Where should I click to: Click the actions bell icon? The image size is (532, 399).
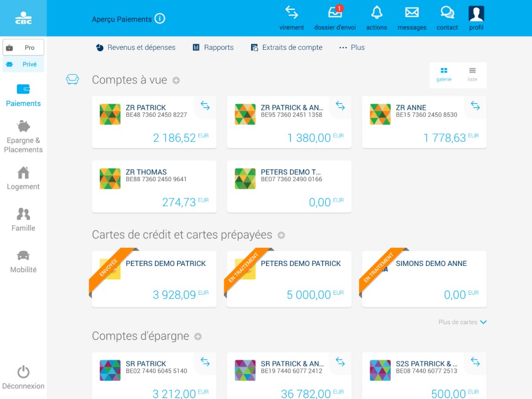pyautogui.click(x=376, y=13)
